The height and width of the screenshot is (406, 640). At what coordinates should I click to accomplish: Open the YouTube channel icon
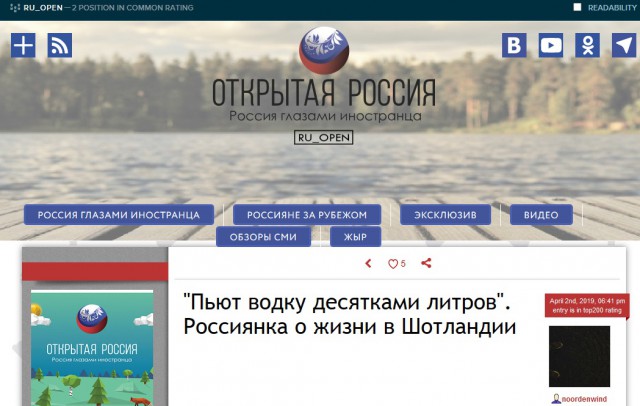pyautogui.click(x=551, y=45)
